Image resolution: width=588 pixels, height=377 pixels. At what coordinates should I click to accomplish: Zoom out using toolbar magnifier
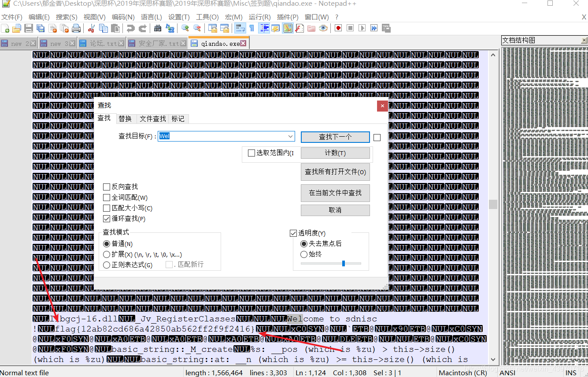[x=197, y=28]
